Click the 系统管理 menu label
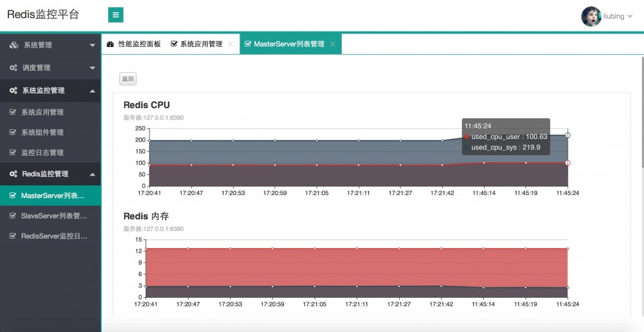The image size is (644, 332). pos(38,45)
